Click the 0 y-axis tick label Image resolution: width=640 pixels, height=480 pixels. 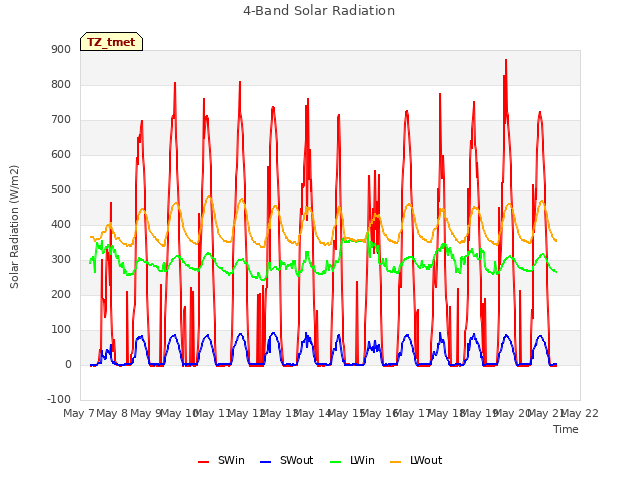(68, 364)
